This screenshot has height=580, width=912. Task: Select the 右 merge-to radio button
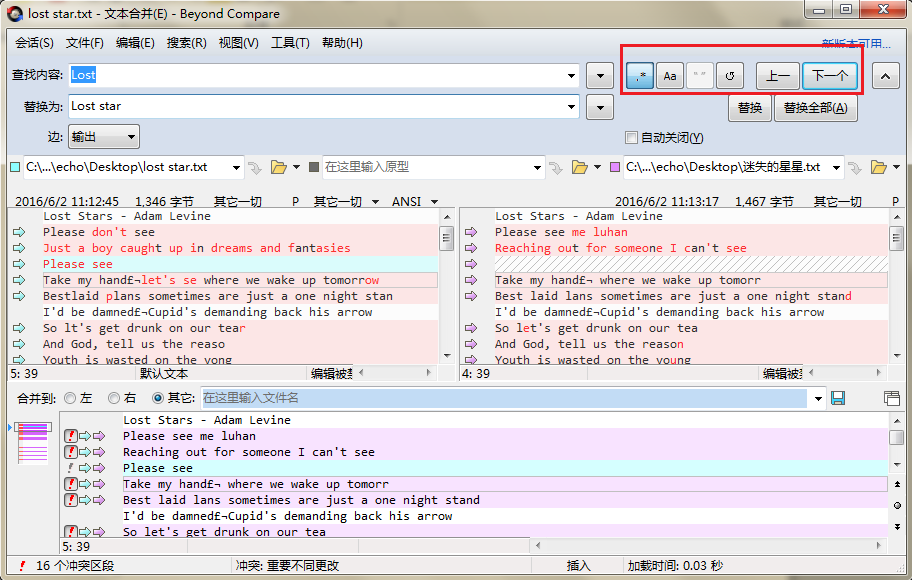tap(114, 398)
